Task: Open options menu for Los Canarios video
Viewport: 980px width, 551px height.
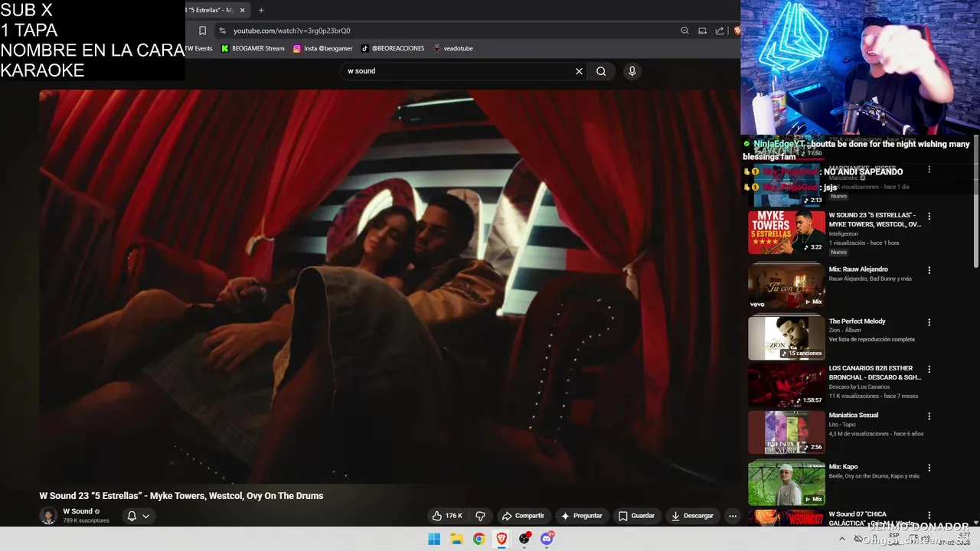Action: pyautogui.click(x=929, y=370)
